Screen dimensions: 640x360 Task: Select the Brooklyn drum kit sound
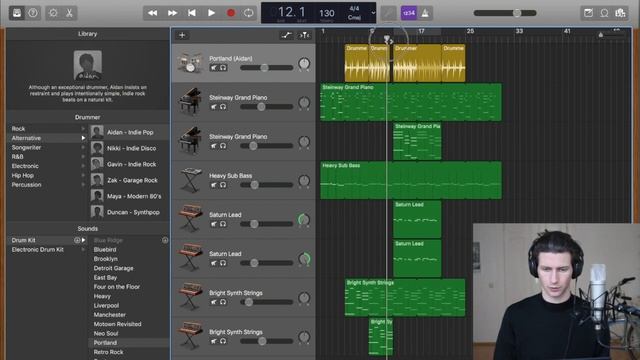pos(105,259)
